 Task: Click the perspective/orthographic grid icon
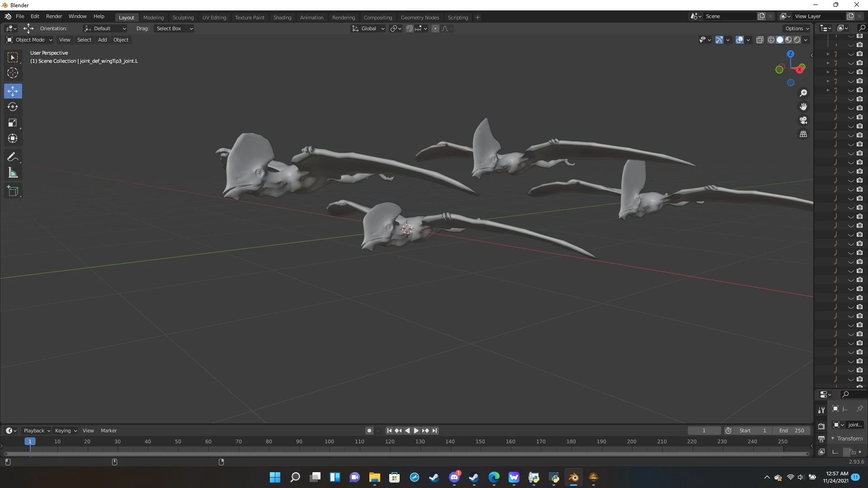pos(803,134)
